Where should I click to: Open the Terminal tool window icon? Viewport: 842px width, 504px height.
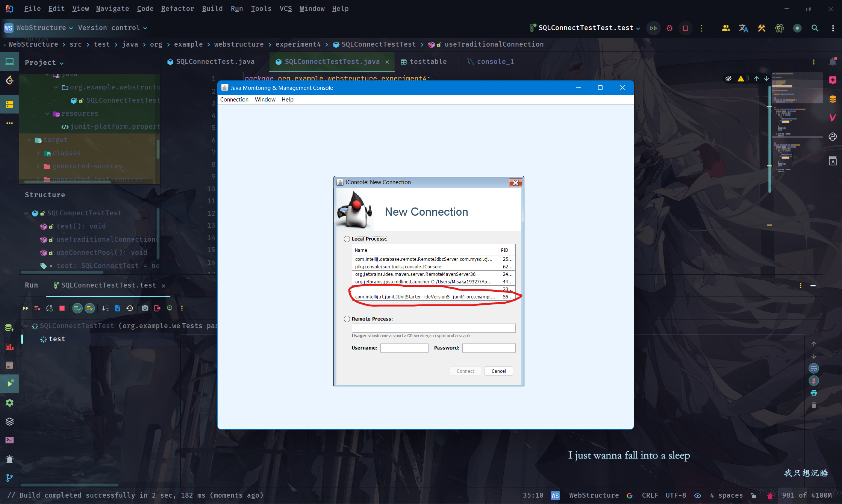click(9, 440)
